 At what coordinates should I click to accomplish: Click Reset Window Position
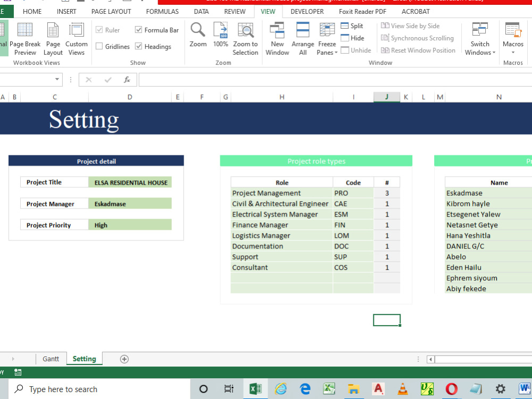418,50
